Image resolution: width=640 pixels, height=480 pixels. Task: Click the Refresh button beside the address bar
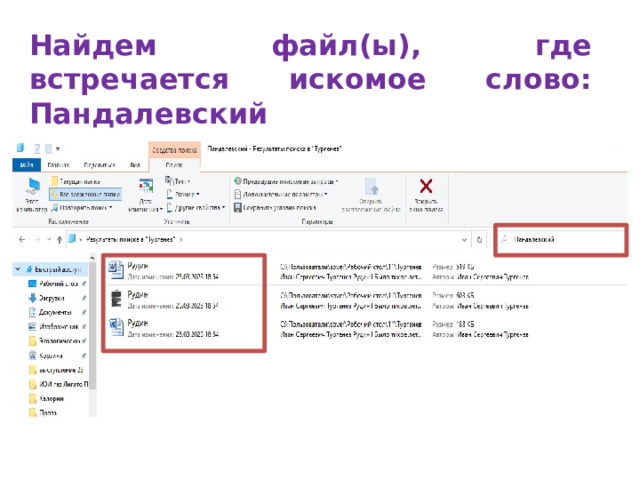(x=480, y=240)
